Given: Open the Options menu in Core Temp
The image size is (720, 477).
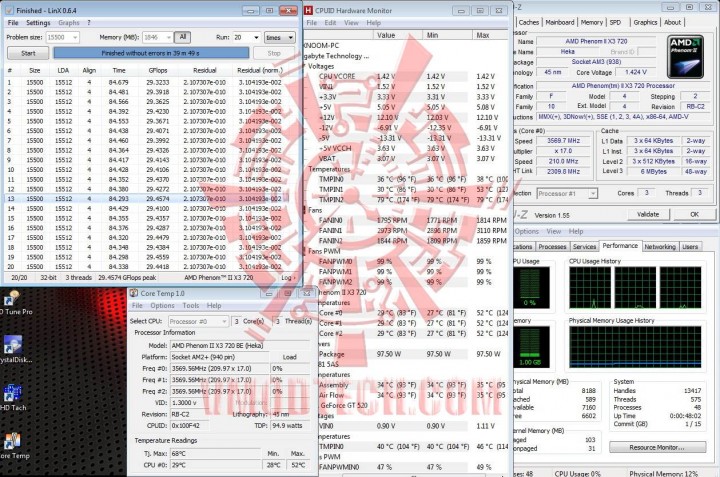Looking at the screenshot, I should pyautogui.click(x=162, y=305).
